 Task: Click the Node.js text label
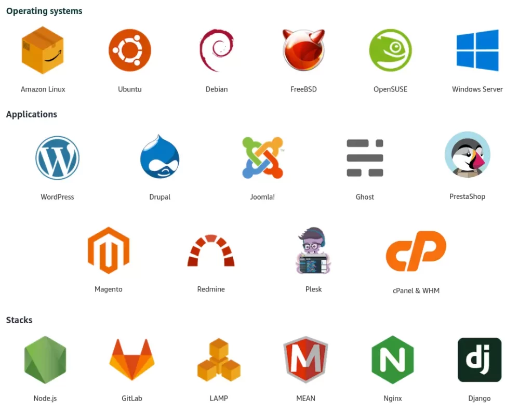point(45,399)
